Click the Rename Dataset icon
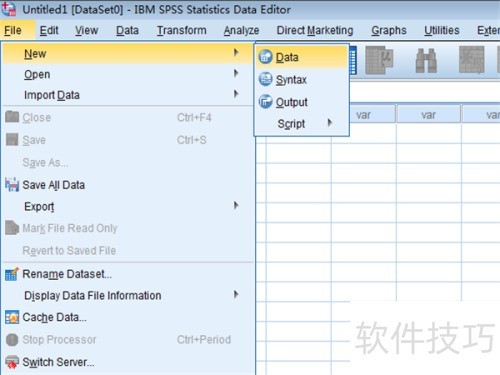This screenshot has height=375, width=500. pos(12,274)
